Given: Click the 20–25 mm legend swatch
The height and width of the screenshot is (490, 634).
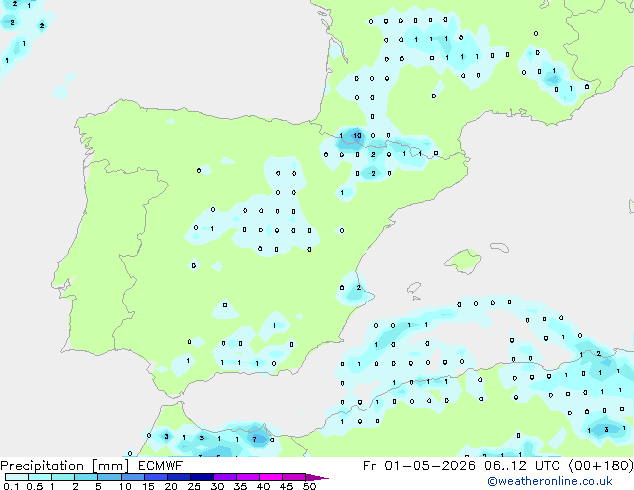Looking at the screenshot, I should [178, 477].
